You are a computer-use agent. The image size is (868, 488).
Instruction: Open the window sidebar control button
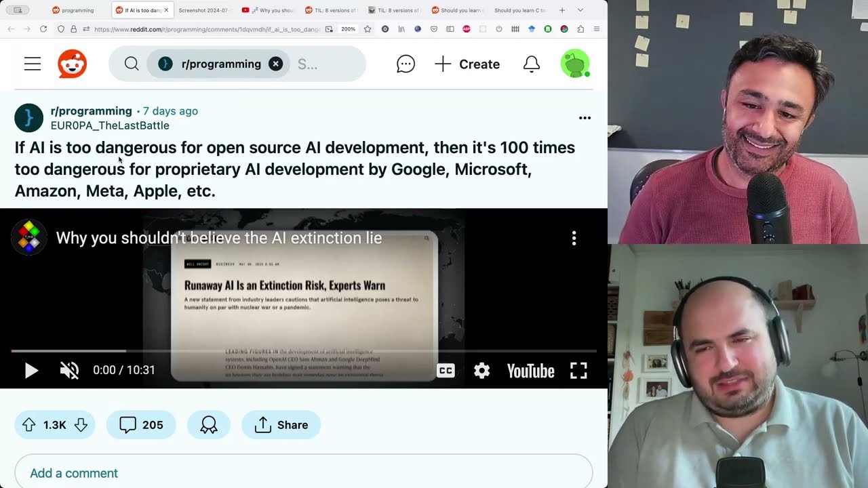coord(18,10)
